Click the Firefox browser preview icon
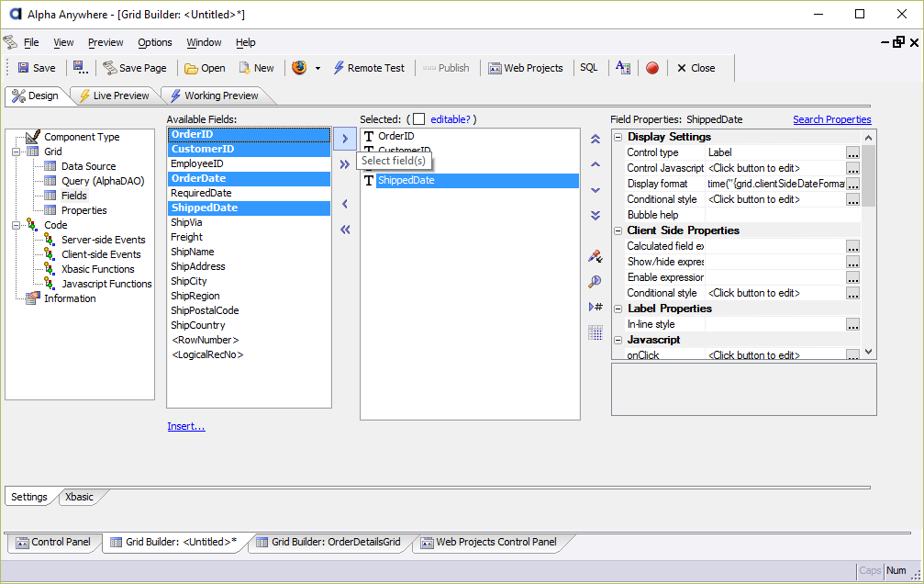 click(299, 68)
